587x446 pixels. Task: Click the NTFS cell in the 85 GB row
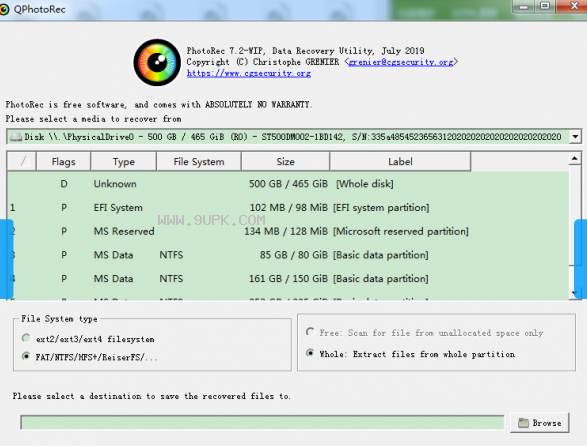[x=171, y=255]
